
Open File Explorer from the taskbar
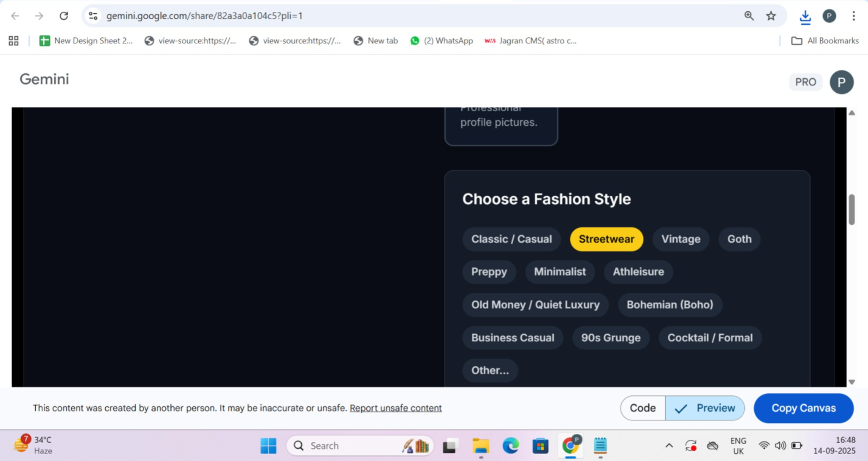click(481, 446)
